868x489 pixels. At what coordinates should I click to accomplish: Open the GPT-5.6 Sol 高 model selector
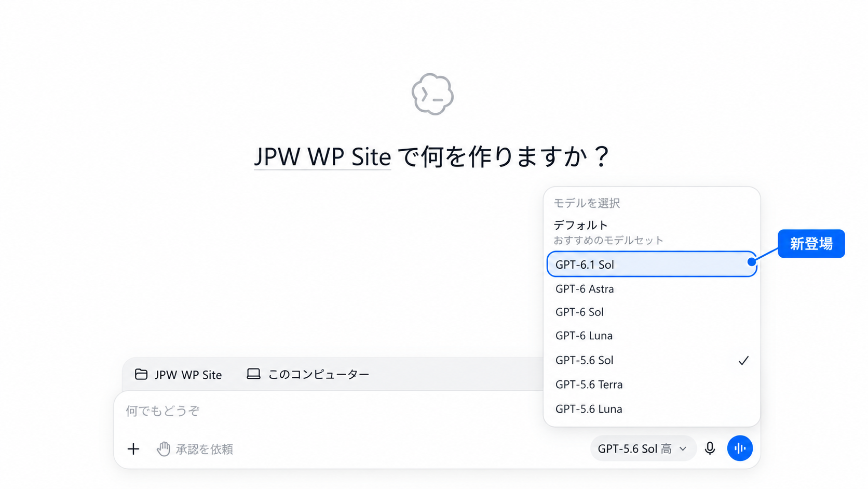tap(643, 448)
